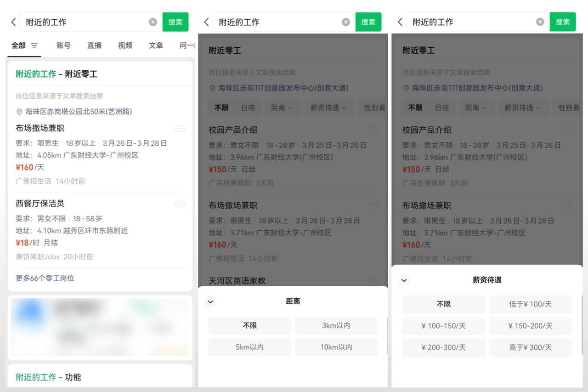Select 不限 in the 距离 sheet
The image size is (588, 392).
pyautogui.click(x=250, y=325)
